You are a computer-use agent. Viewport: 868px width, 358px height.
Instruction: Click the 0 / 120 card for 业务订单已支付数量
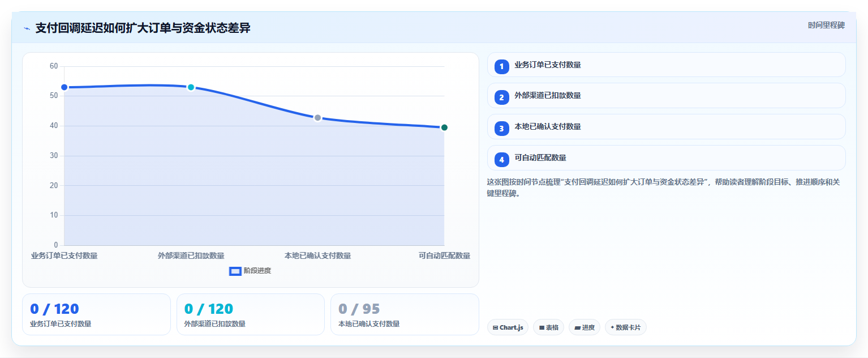[96, 314]
